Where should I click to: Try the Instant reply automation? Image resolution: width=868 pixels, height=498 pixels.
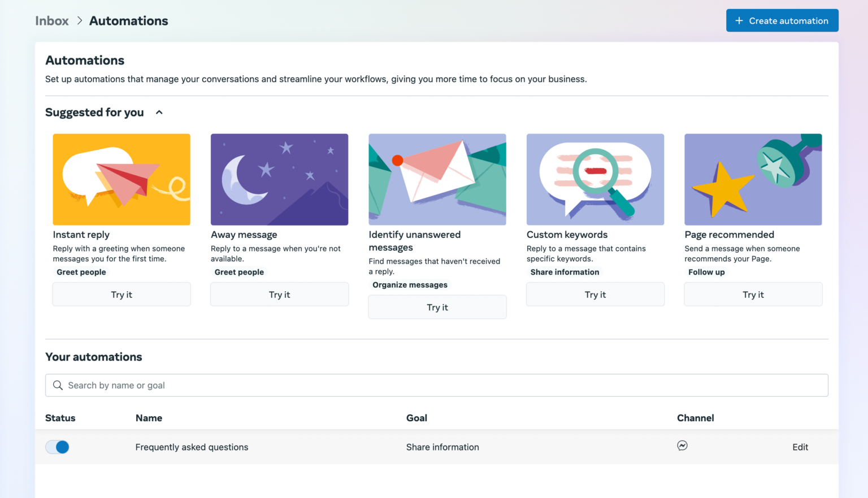(121, 295)
